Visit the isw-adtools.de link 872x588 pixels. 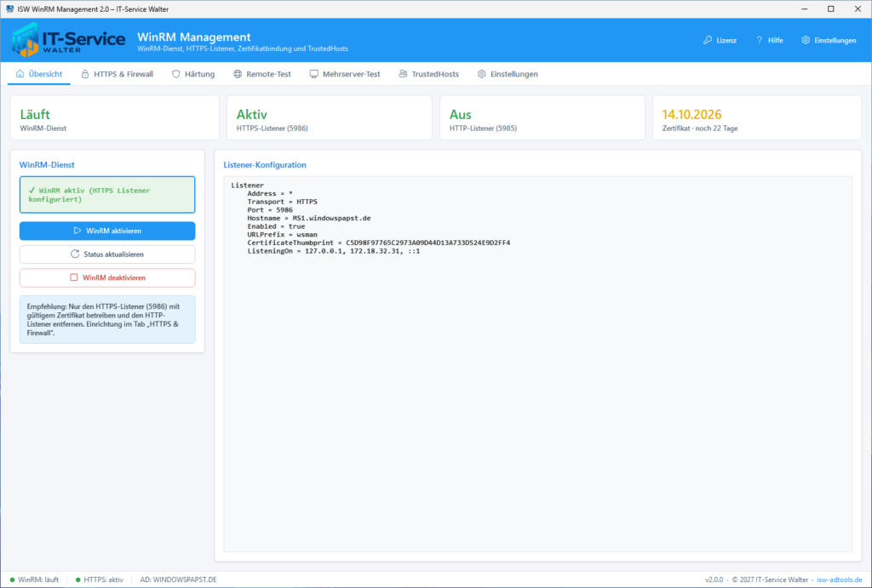click(839, 579)
